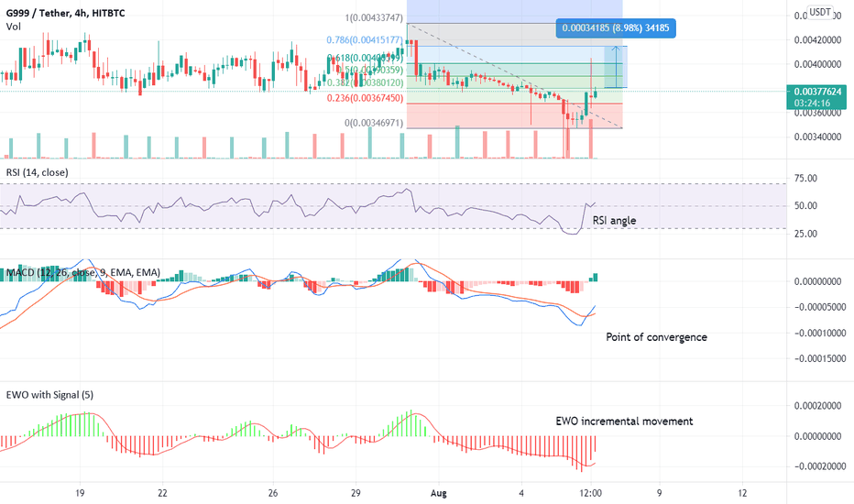Open the RSI (14, close) indicator legend
Screen dimensions: 854x504
pyautogui.click(x=37, y=172)
